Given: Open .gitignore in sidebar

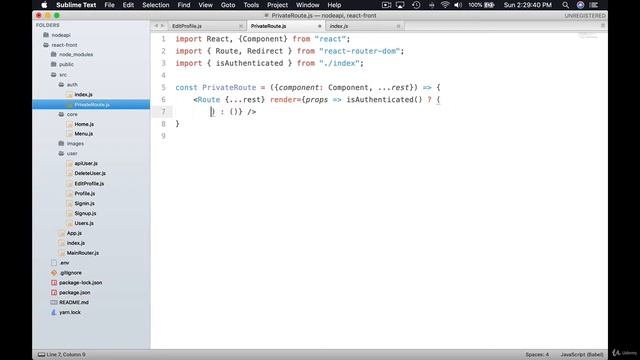Looking at the screenshot, I should [70, 273].
